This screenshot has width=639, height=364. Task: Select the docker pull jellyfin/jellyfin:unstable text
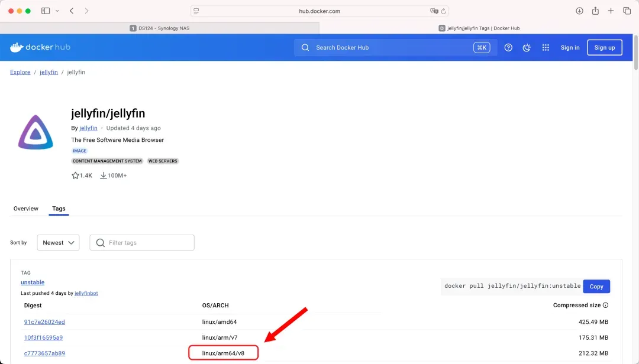pos(512,286)
